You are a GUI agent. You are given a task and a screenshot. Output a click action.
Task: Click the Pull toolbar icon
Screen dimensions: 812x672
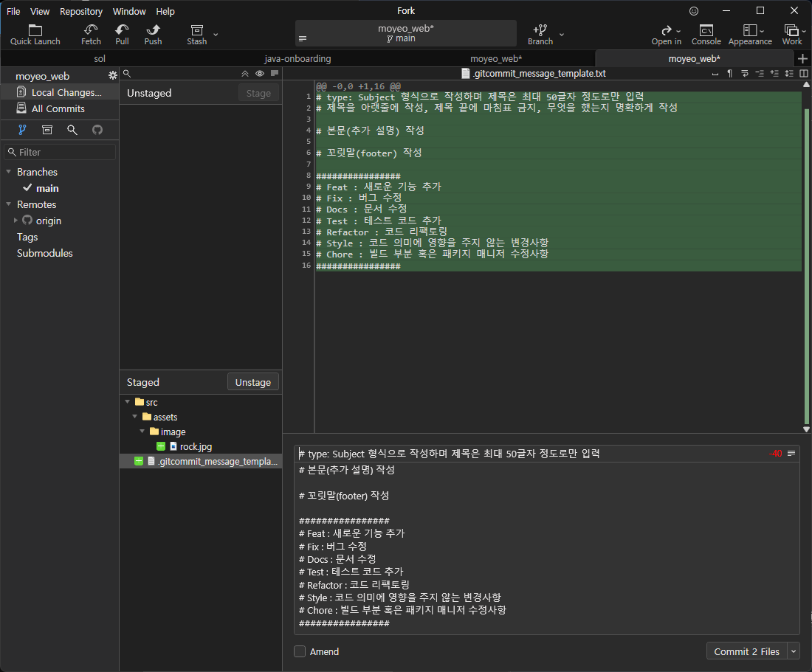(122, 30)
